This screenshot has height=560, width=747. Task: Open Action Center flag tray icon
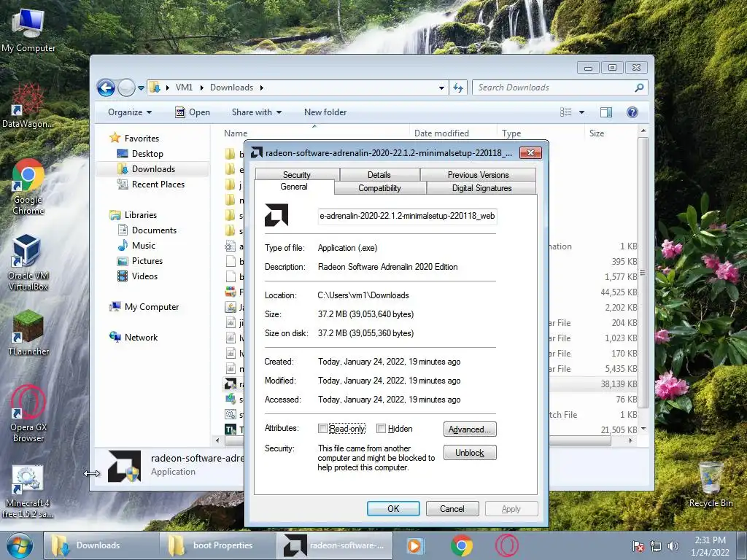[638, 546]
